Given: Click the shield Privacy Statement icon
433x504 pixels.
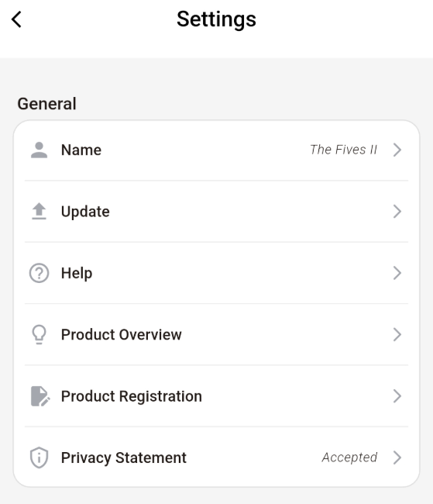Looking at the screenshot, I should point(40,457).
